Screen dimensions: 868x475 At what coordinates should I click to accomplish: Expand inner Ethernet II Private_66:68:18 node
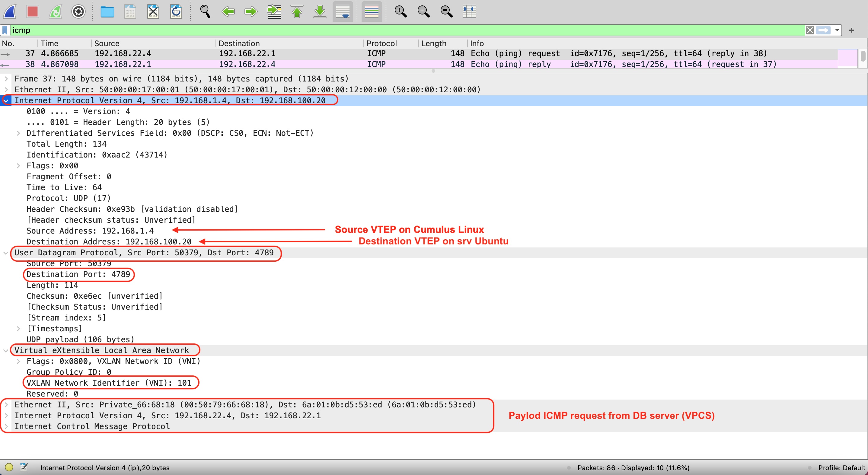coord(6,405)
